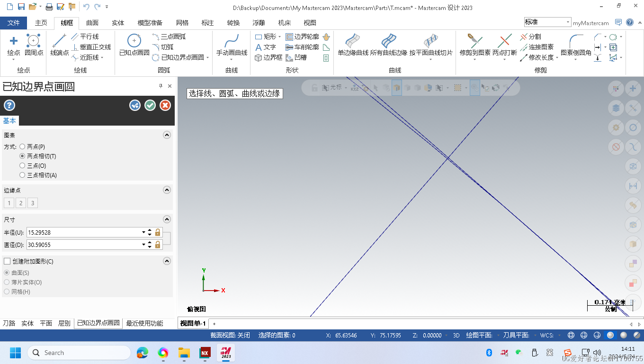Click the 边界框 bounding box tool
This screenshot has height=364, width=644.
(x=268, y=57)
